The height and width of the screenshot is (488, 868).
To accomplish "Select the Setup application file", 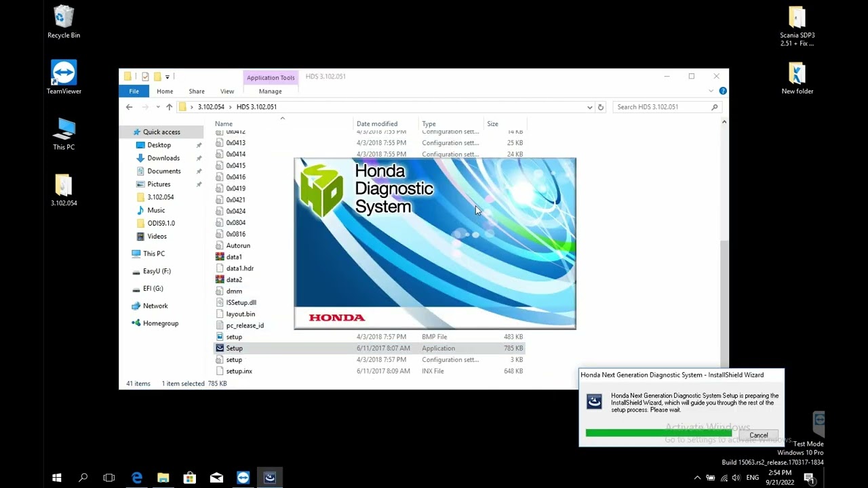I will [369, 348].
